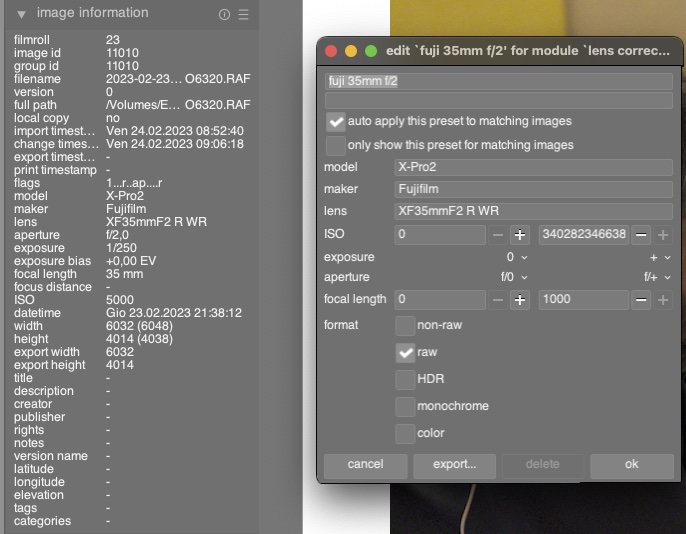
Task: Increase the ISO maximum with plus button
Action: pyautogui.click(x=663, y=235)
